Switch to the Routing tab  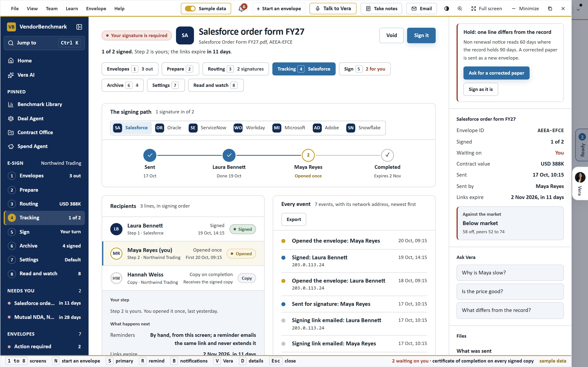[235, 69]
